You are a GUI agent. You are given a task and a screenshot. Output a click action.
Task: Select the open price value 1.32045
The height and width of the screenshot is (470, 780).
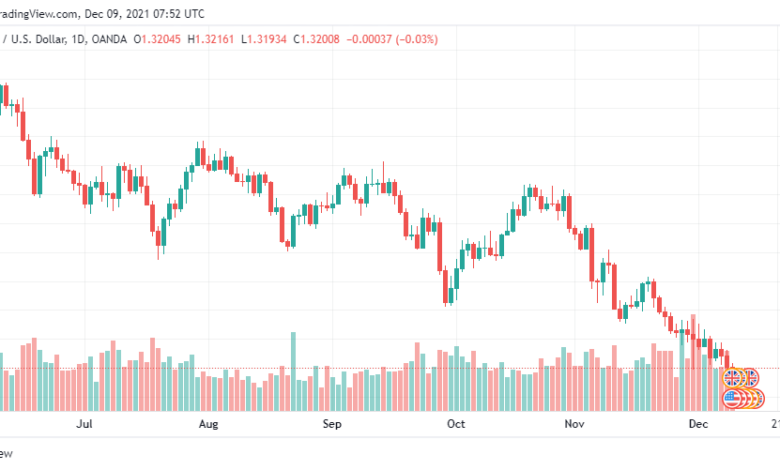(161, 39)
